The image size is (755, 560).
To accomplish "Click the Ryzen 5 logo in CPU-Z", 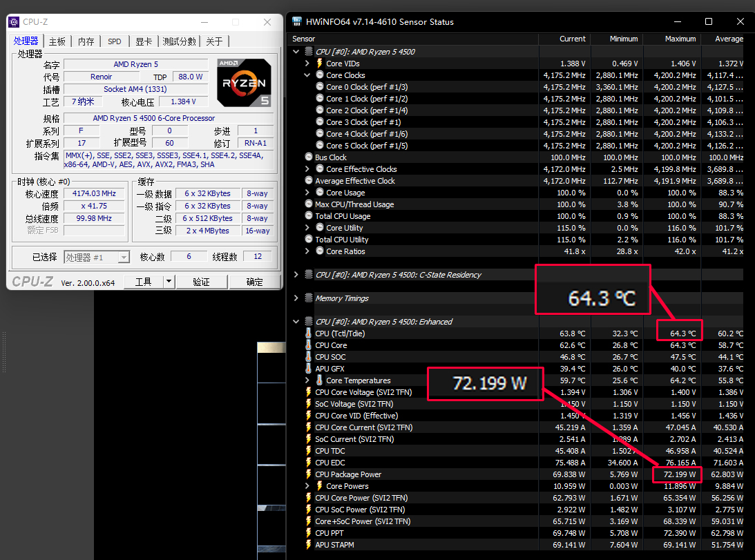I will [x=243, y=82].
